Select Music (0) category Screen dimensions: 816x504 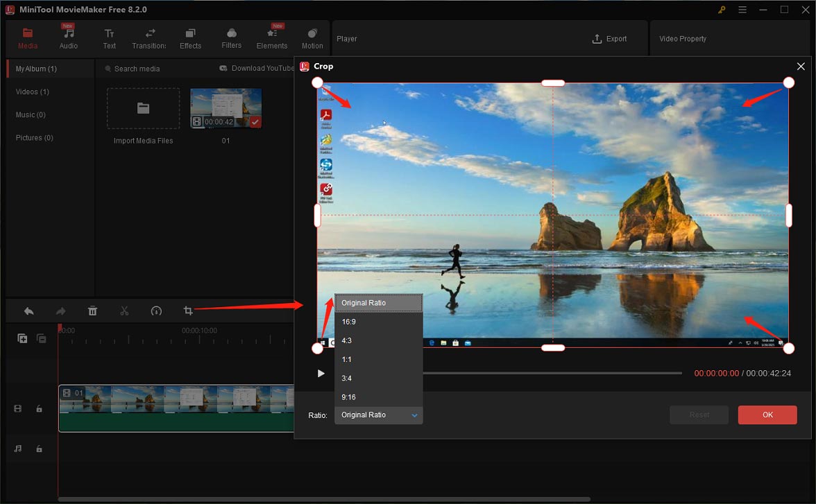pos(31,114)
